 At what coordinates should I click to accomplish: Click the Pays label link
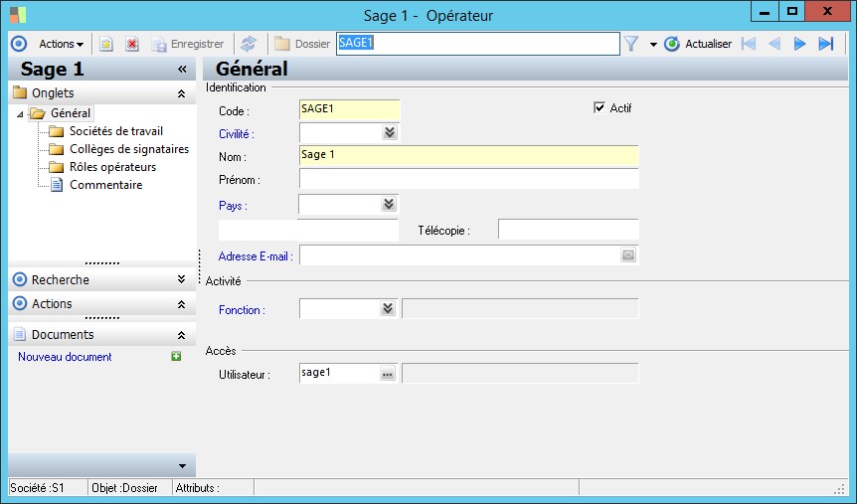click(x=233, y=206)
